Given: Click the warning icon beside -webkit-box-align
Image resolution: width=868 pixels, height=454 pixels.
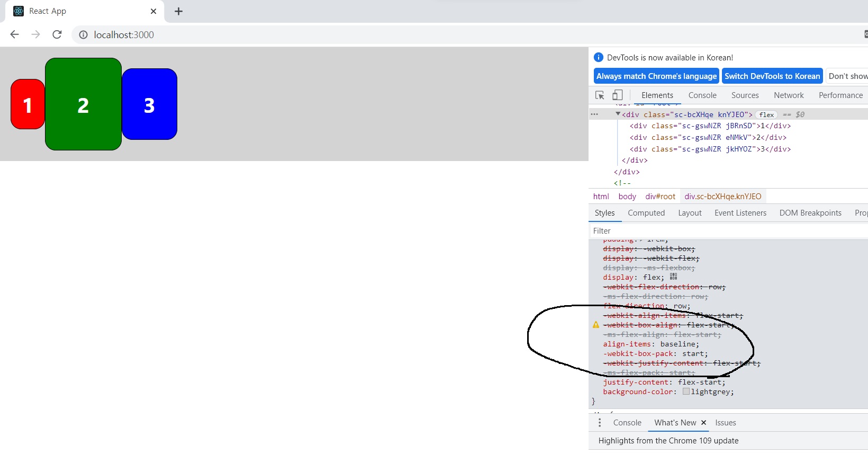Looking at the screenshot, I should (x=596, y=325).
